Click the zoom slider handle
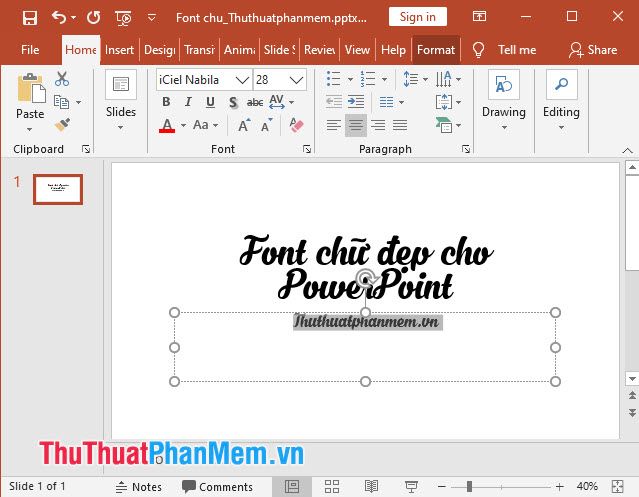The height and width of the screenshot is (497, 639). (469, 486)
